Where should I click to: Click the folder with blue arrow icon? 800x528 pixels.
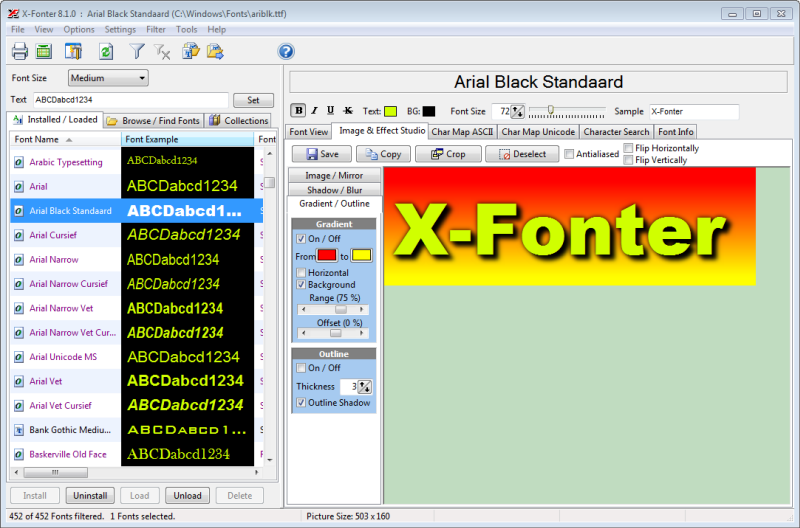point(215,52)
